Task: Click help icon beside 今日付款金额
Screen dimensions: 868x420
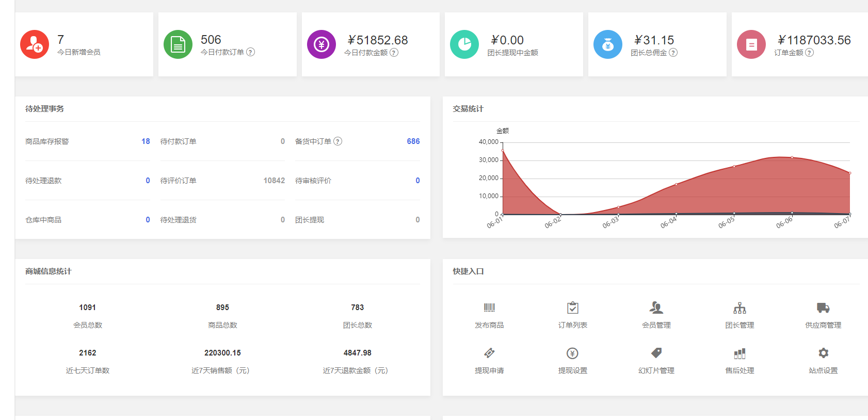Action: pos(394,53)
